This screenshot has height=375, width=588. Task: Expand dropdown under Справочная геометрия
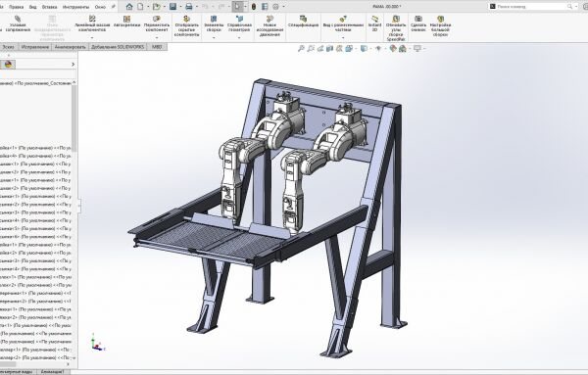click(x=239, y=37)
